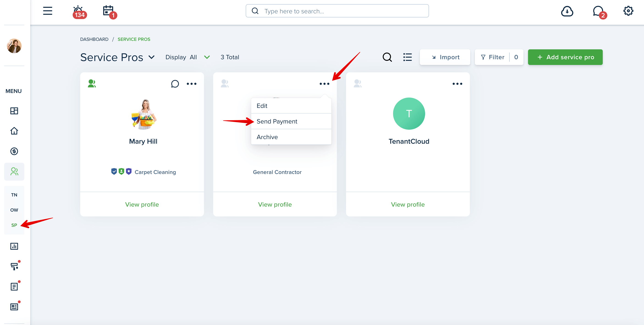Open the dashboard grid icon in sidebar

pos(14,111)
